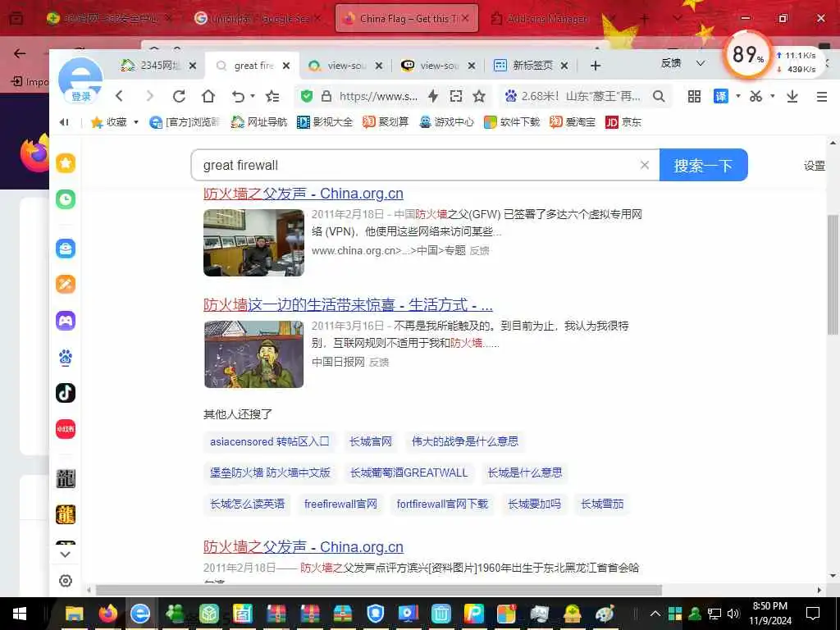Open 防火墙这一边的生活带来惊喜 result link
Screen dimensions: 840x630
348,305
